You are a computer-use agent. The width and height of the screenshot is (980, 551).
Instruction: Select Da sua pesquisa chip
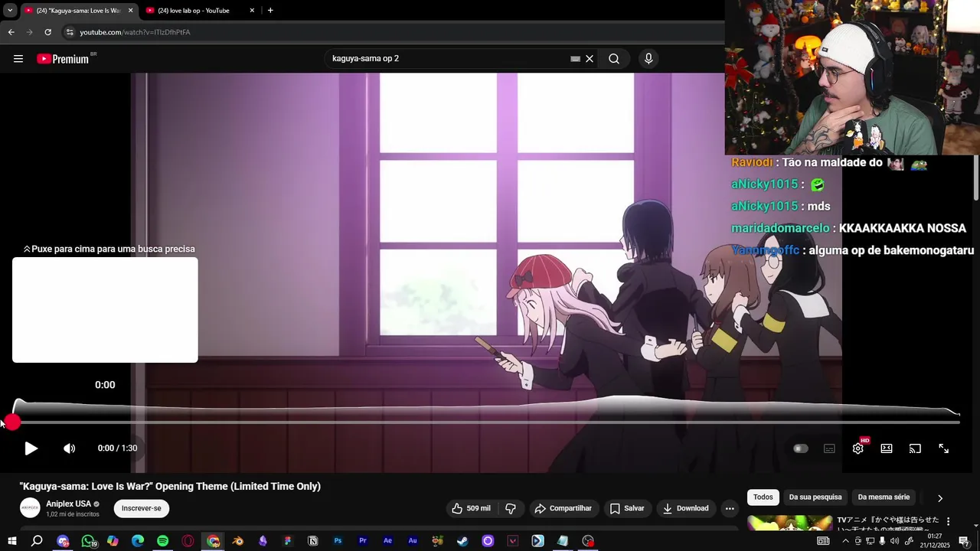(815, 497)
